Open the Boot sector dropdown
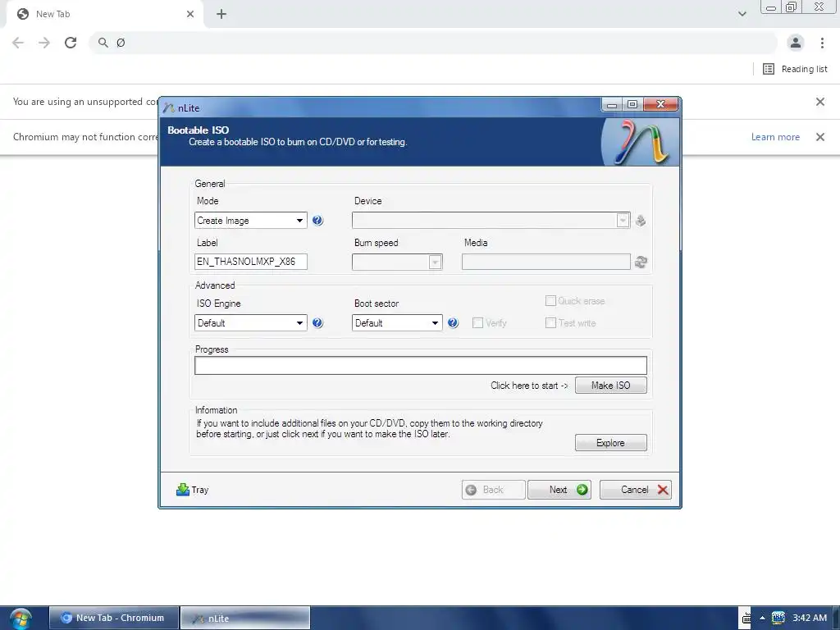 click(397, 322)
